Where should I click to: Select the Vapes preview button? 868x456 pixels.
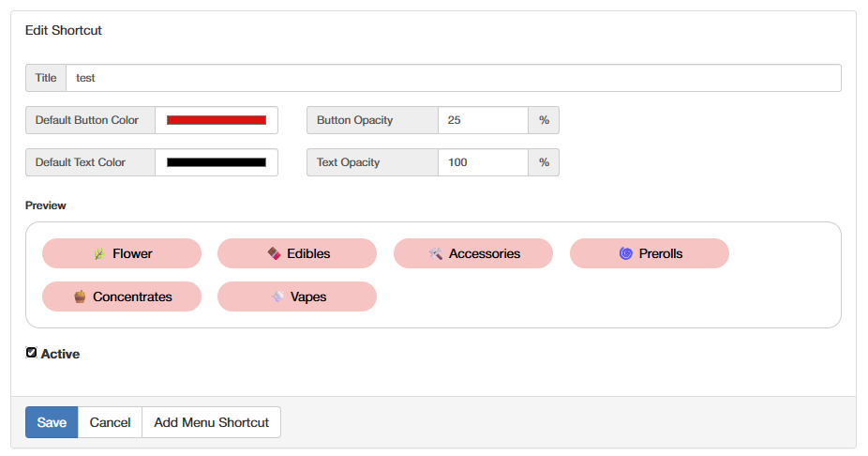[x=297, y=296]
